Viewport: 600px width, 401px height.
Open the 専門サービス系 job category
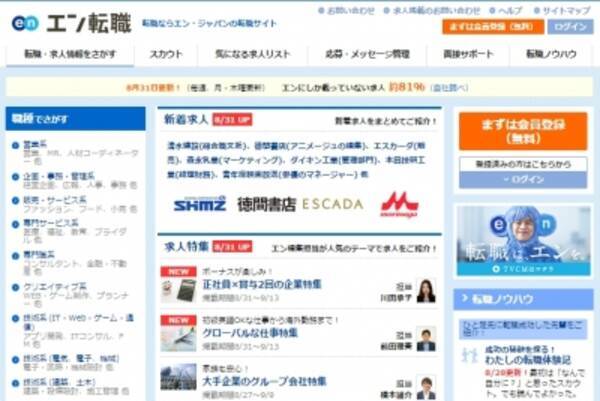pos(51,223)
